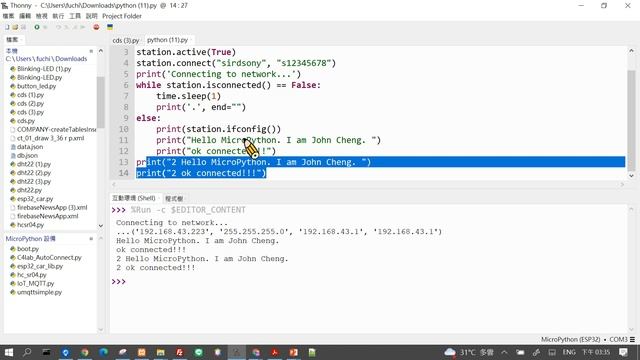The width and height of the screenshot is (640, 360).
Task: Select esp32_car_lib.py on device
Action: 40,266
